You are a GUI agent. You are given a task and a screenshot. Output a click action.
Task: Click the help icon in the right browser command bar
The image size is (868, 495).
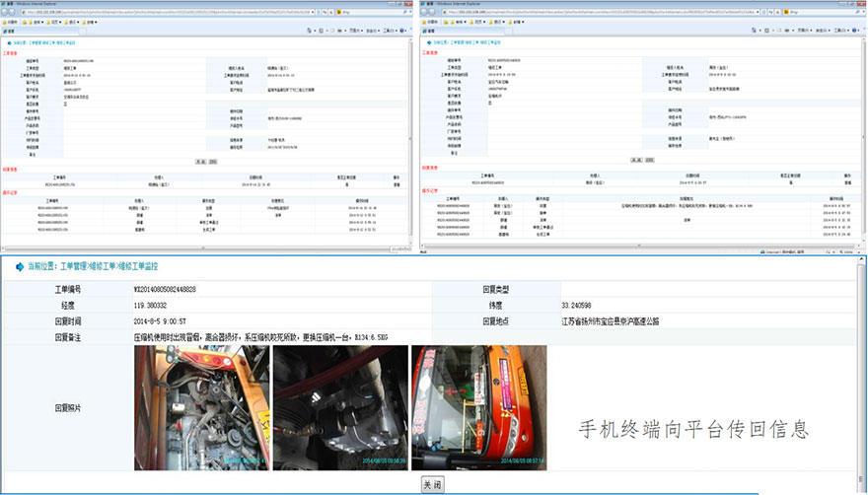[x=856, y=31]
